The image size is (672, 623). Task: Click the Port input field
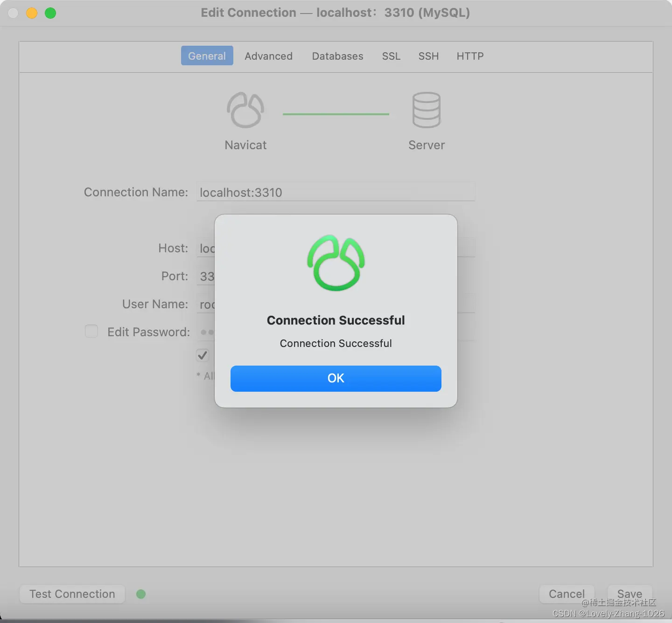pyautogui.click(x=206, y=276)
